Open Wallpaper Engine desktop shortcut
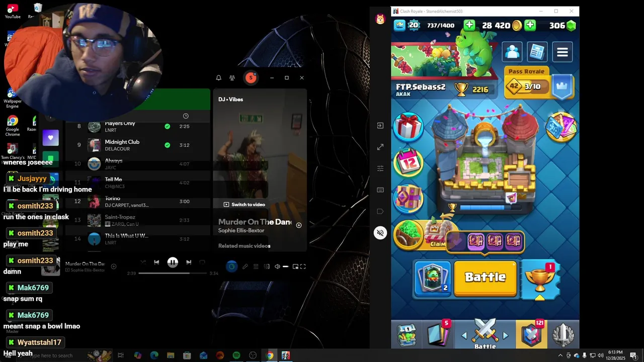This screenshot has height=362, width=644. click(x=13, y=99)
